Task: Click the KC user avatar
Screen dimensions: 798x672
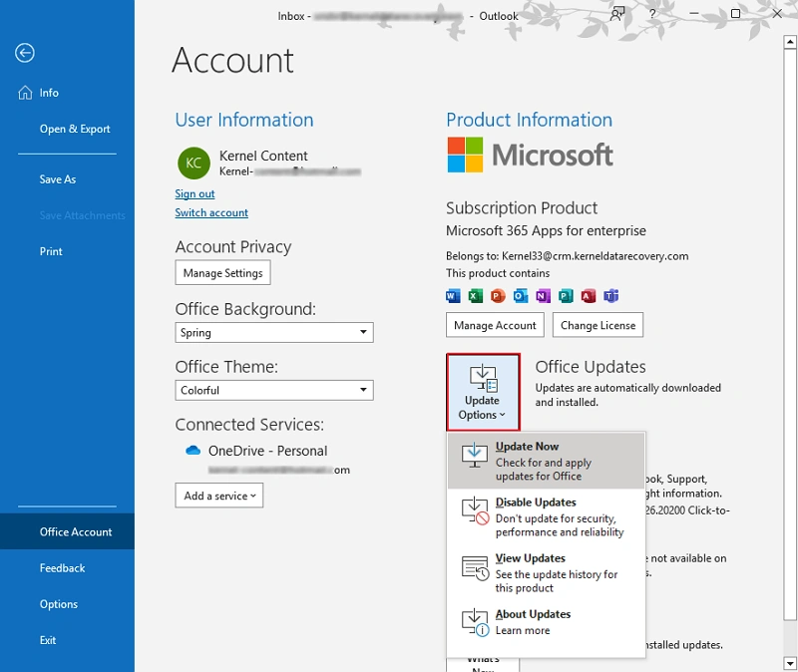Action: point(194,163)
